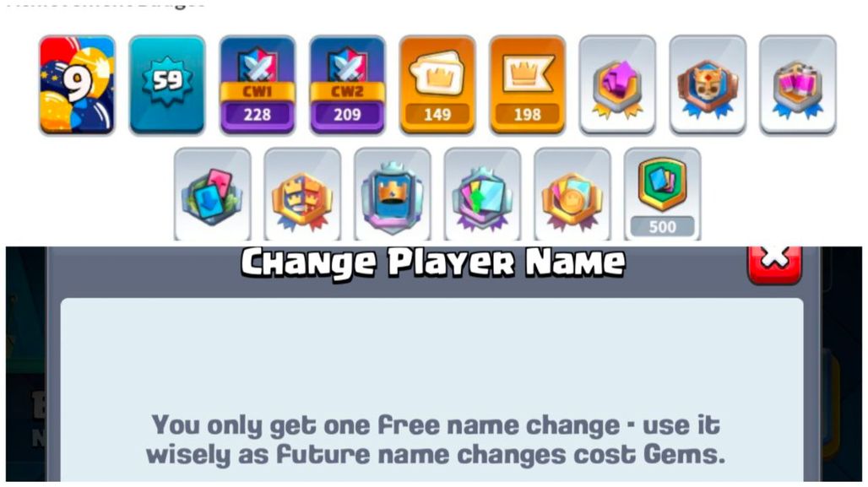Screen dimensions: 868x487
Task: Tap the pink potion bottles badge
Action: tap(798, 85)
